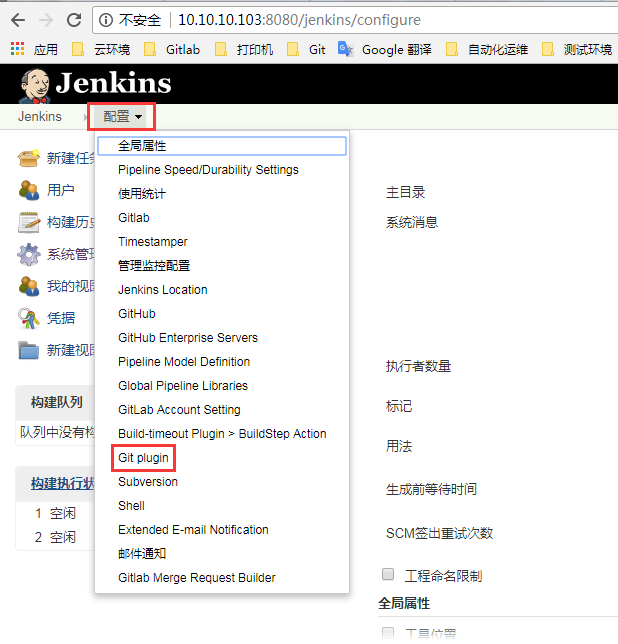Open the 测试环境 bookmark folder

tap(577, 50)
